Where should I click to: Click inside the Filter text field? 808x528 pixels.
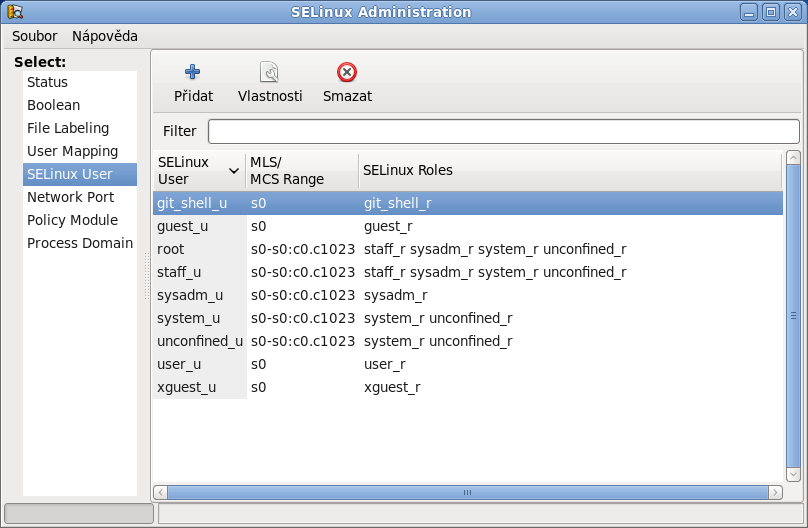coord(503,131)
